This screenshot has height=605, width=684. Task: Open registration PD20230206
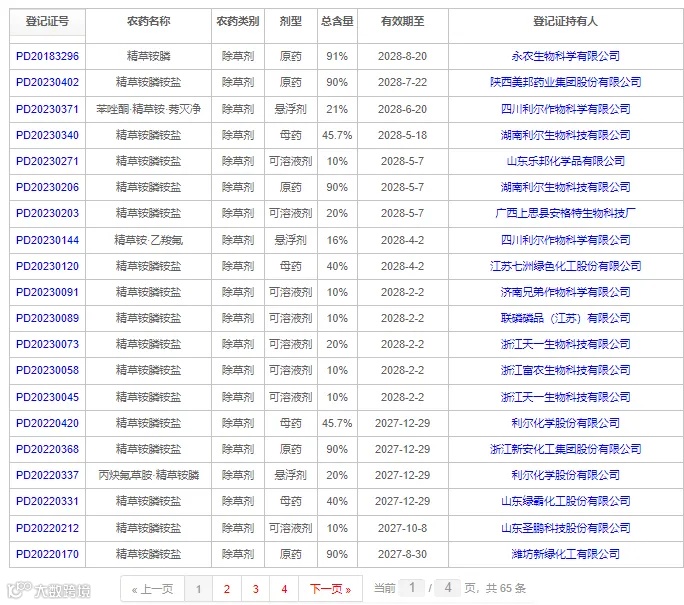48,188
